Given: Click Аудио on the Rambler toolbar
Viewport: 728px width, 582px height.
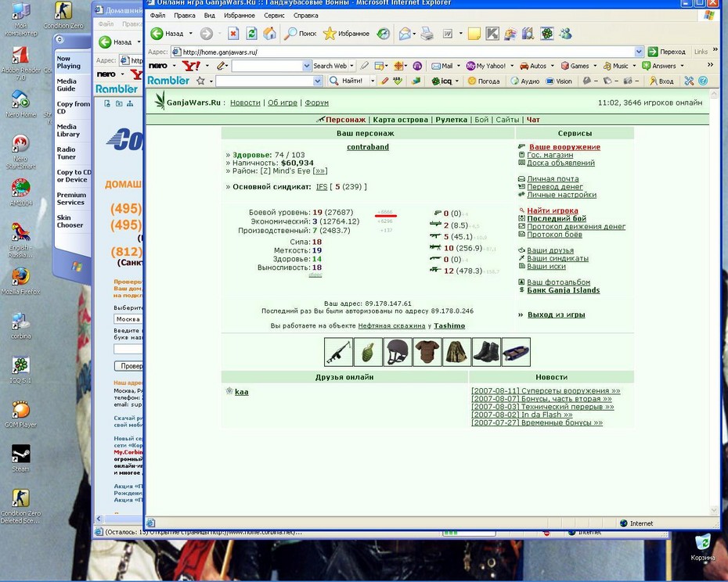Looking at the screenshot, I should 524,81.
